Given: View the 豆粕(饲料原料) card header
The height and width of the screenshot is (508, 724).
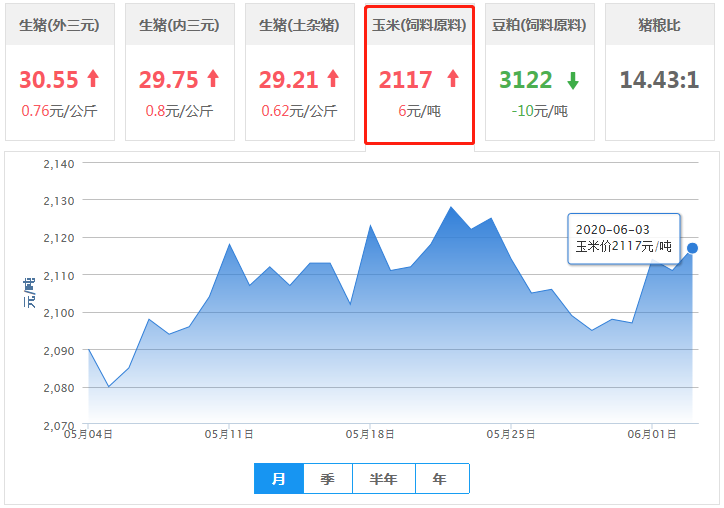Looking at the screenshot, I should pyautogui.click(x=540, y=25).
